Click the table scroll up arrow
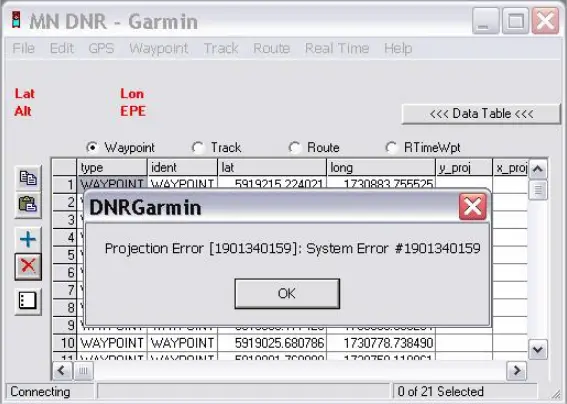The height and width of the screenshot is (404, 567). pos(538,169)
